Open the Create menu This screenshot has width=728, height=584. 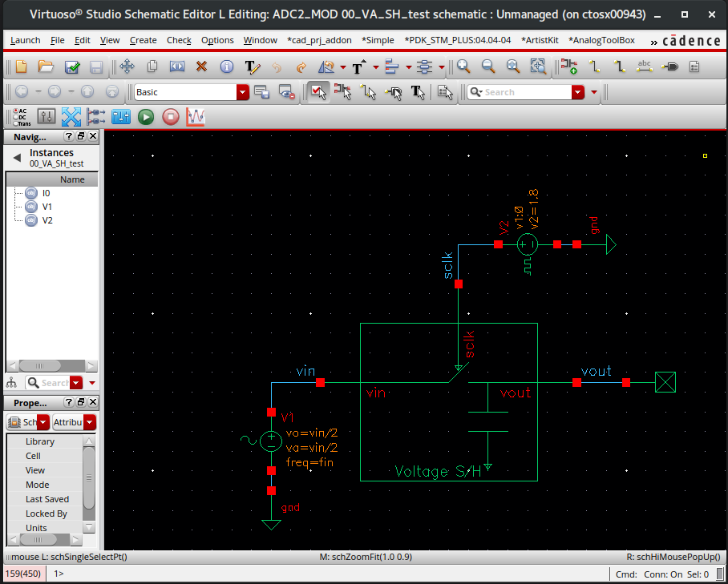(143, 40)
